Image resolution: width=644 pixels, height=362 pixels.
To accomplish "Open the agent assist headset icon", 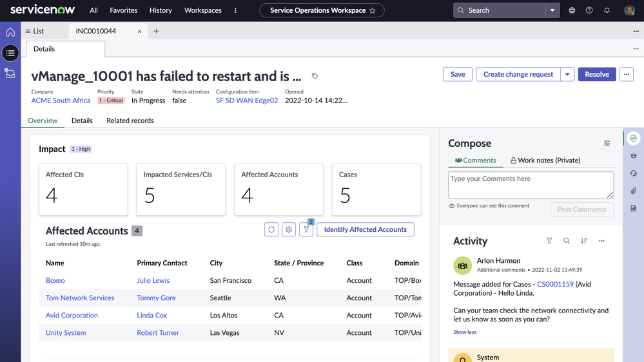I will click(633, 173).
